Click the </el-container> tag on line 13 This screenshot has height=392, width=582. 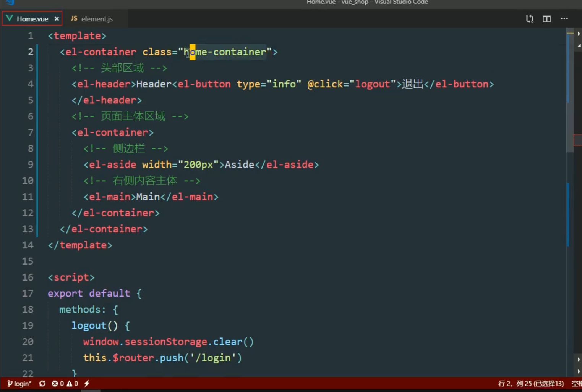104,229
